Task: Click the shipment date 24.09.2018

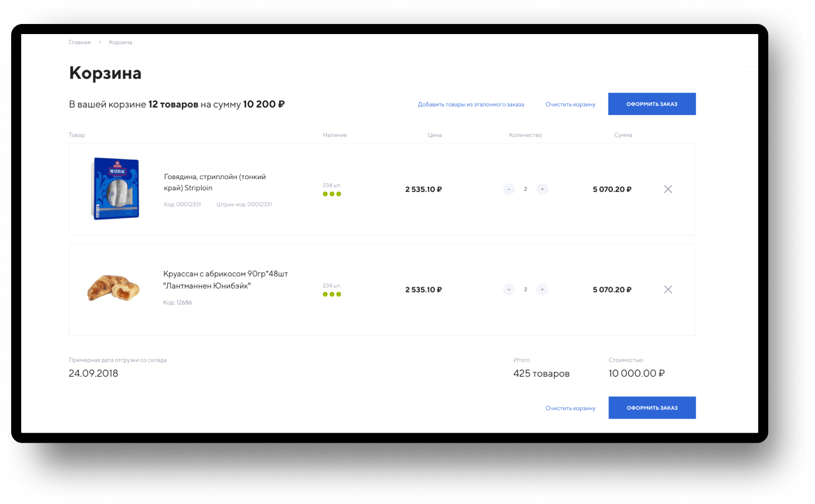Action: [93, 373]
